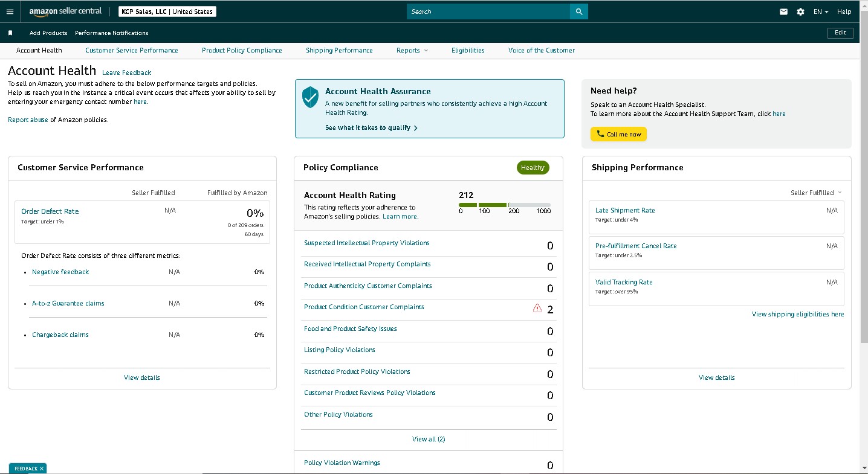The height and width of the screenshot is (474, 868).
Task: Open the Performance Notifications shortcut
Action: 112,33
